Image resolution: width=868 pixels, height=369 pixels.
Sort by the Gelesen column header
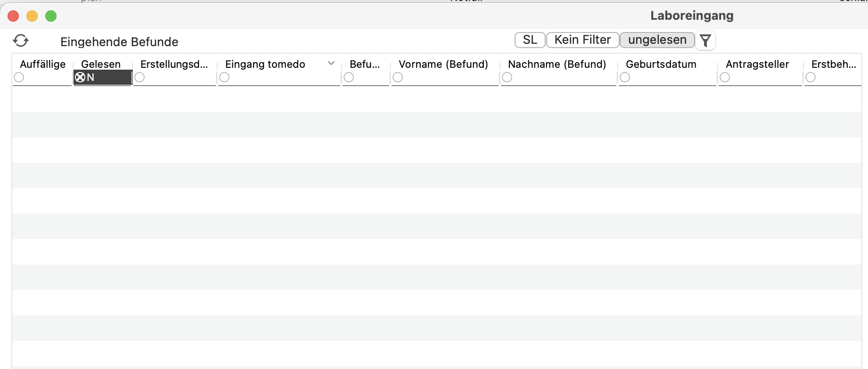[x=101, y=64]
